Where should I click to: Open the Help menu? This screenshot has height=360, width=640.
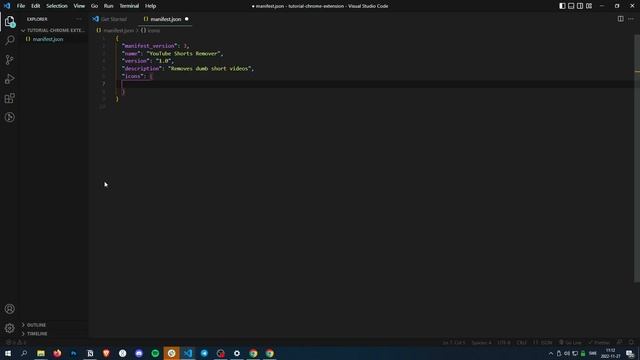point(151,6)
